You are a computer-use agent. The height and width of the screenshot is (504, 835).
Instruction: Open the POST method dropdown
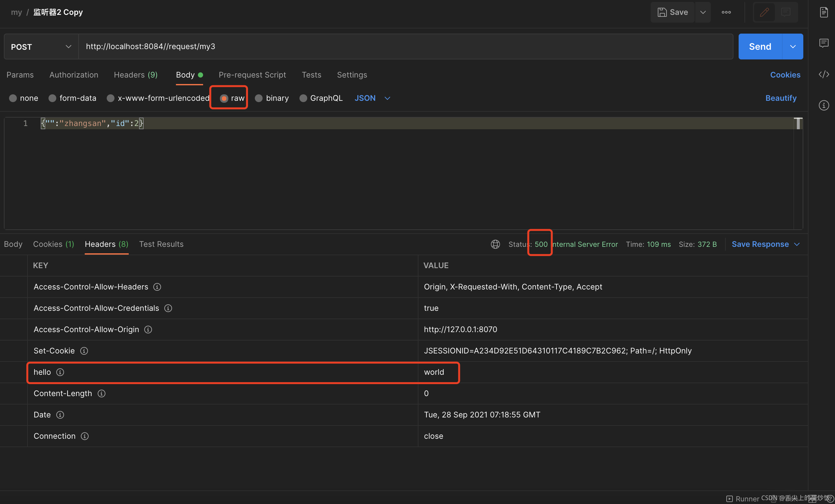click(41, 47)
